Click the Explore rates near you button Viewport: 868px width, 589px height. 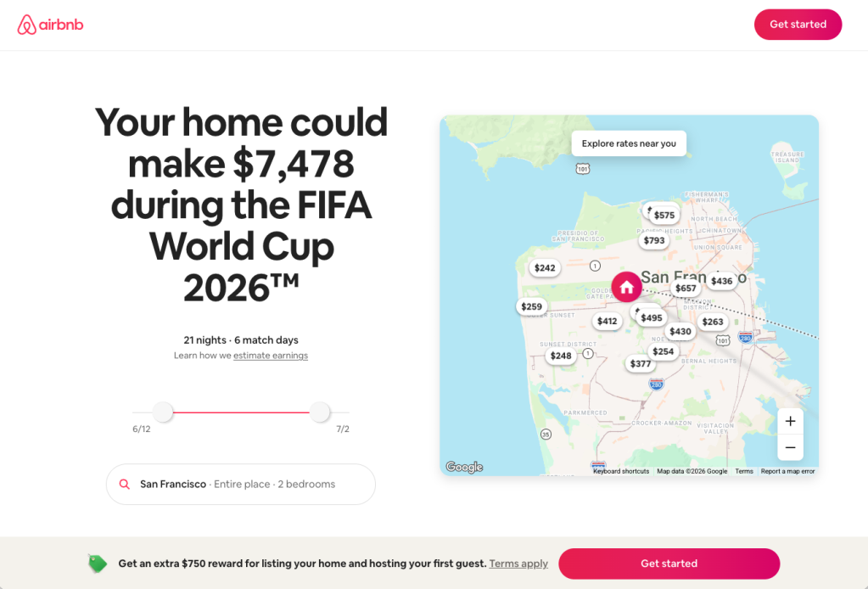coord(628,143)
